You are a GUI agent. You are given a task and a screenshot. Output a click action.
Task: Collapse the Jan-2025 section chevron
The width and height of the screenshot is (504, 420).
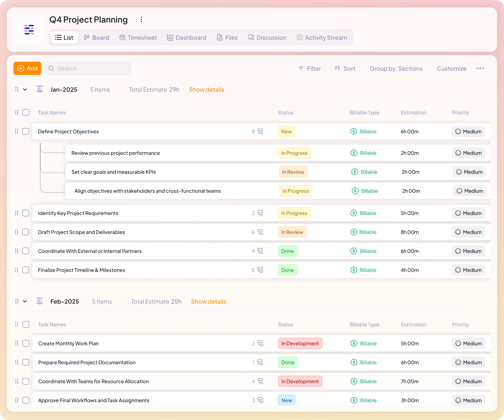25,89
